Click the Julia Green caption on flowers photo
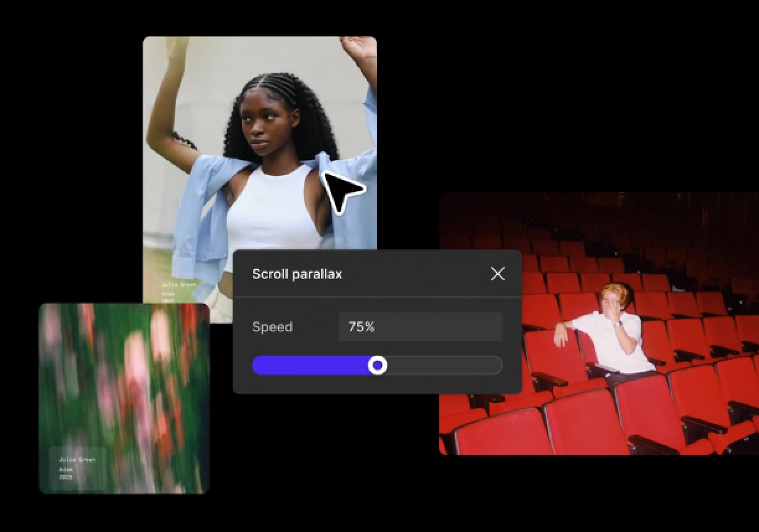 [77, 459]
